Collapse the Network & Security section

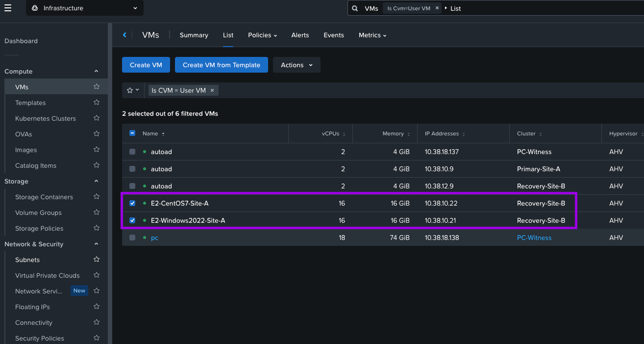96,244
